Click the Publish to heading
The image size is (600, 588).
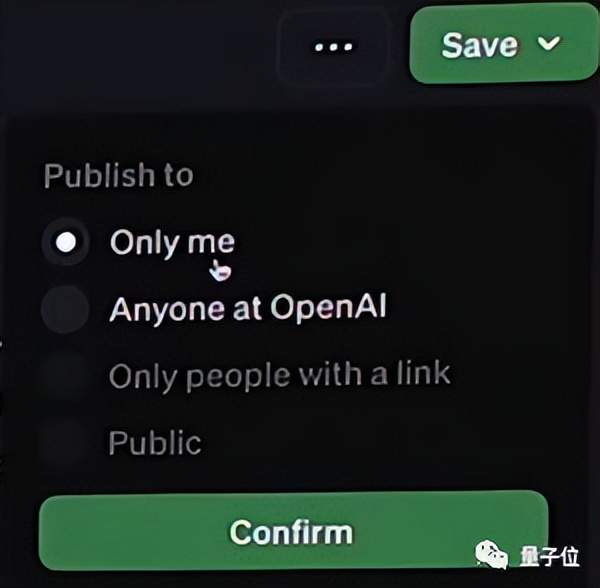click(119, 176)
